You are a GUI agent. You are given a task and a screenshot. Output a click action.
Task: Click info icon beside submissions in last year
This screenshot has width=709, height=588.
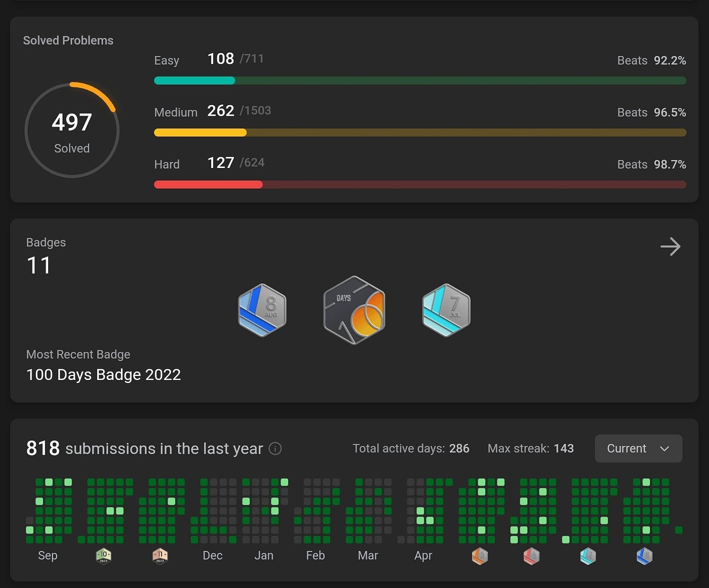[275, 449]
